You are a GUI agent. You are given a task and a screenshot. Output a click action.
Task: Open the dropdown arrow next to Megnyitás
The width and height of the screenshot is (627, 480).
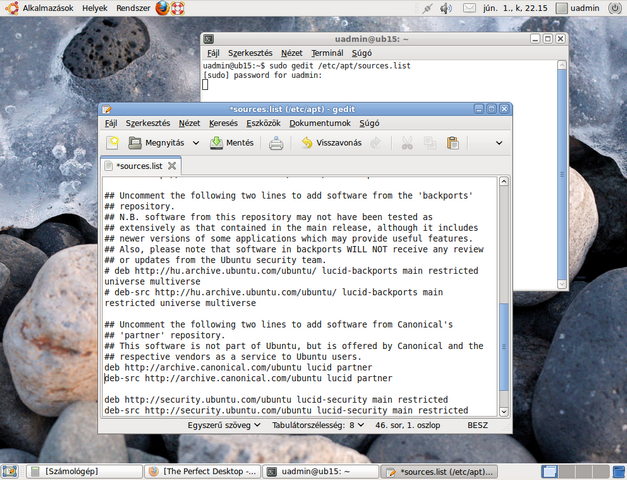(194, 143)
